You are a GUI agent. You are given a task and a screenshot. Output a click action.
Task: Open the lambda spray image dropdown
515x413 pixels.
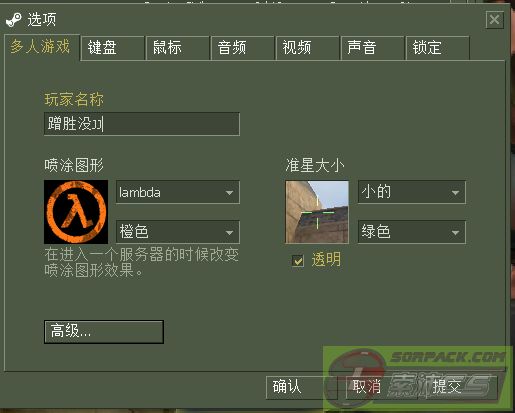(x=178, y=192)
